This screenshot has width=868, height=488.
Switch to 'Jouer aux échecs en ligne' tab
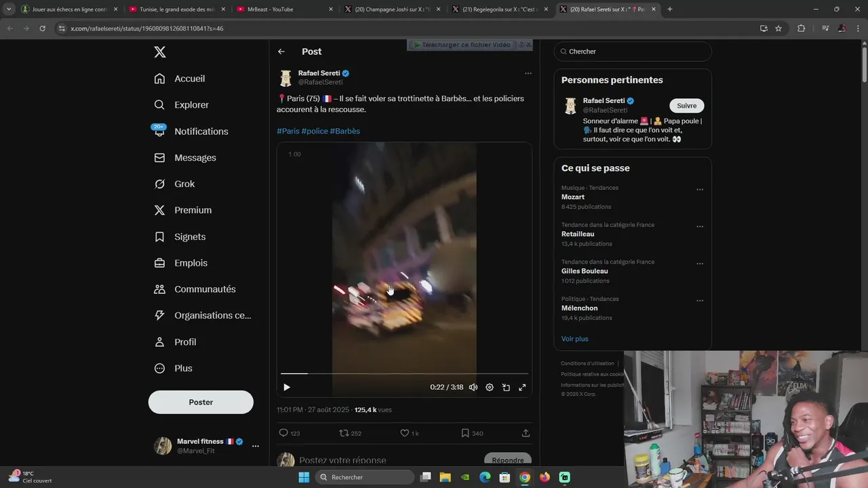[70, 9]
